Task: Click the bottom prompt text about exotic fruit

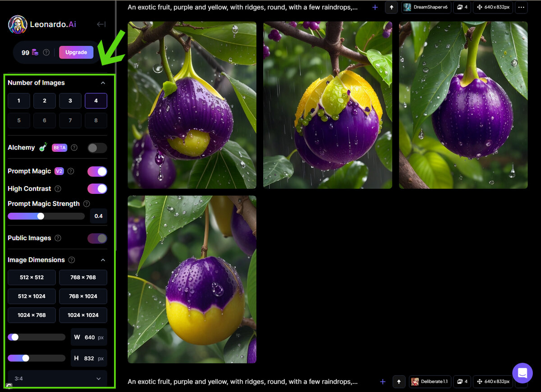Action: pyautogui.click(x=243, y=382)
